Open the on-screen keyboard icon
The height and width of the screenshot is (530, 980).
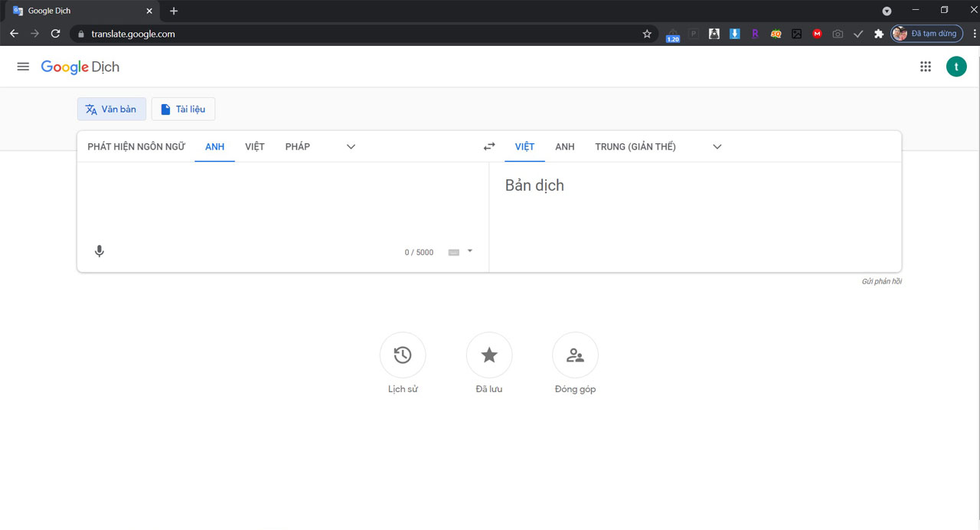click(x=455, y=251)
